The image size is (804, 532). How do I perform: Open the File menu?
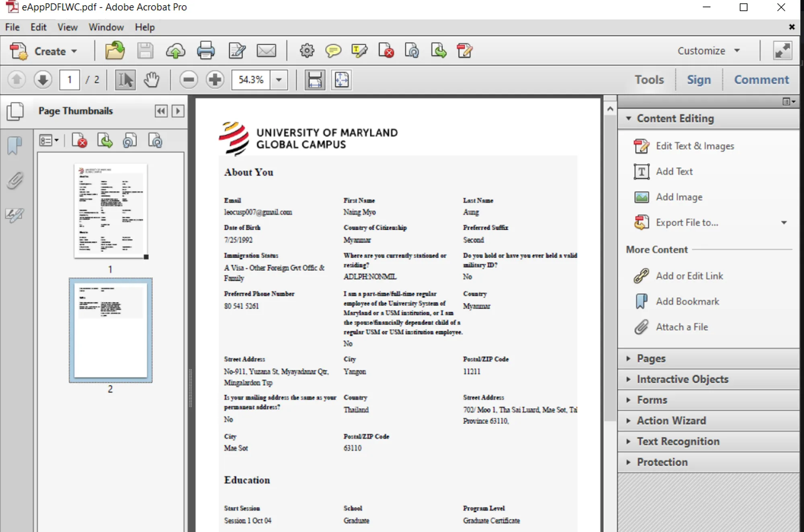click(x=12, y=27)
